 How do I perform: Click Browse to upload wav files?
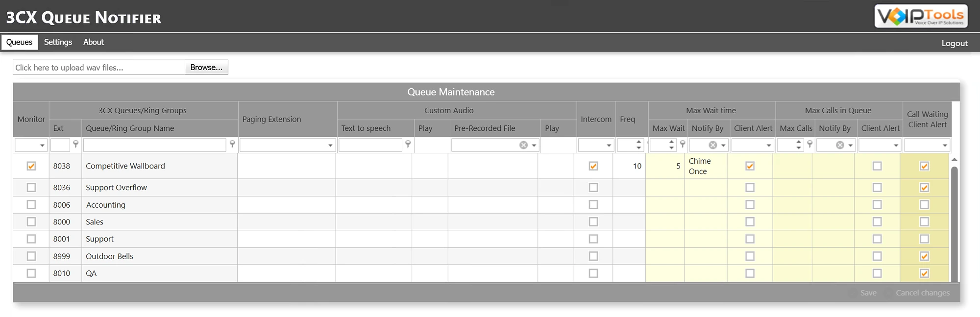tap(206, 67)
